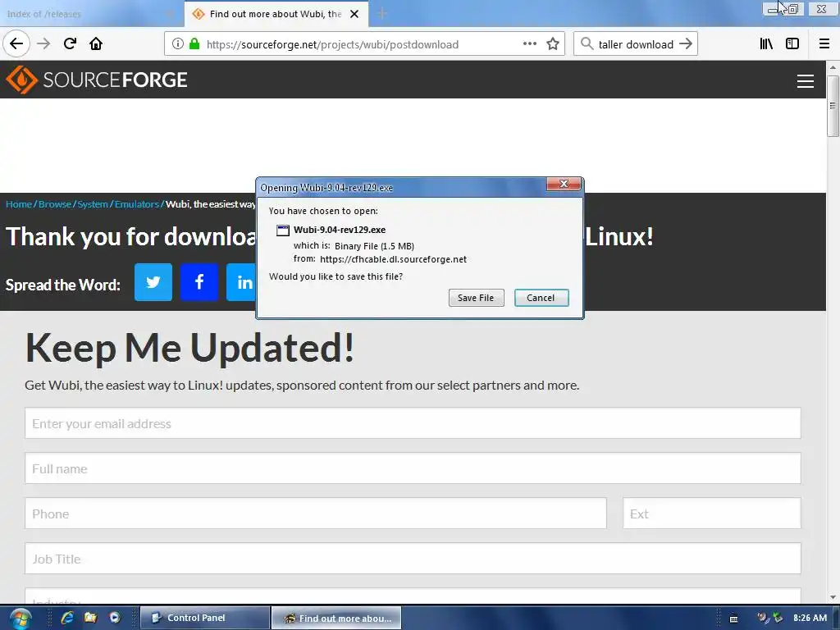This screenshot has height=630, width=840.
Task: Open the Windows Start orb
Action: pyautogui.click(x=20, y=619)
